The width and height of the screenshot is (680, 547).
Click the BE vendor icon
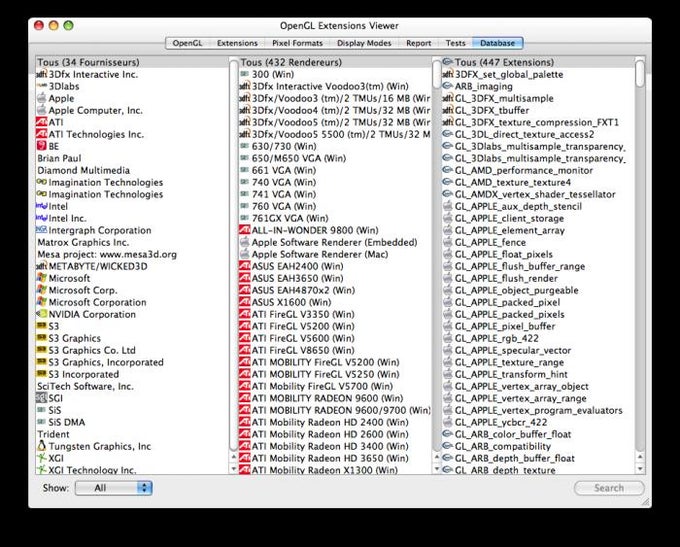42,146
